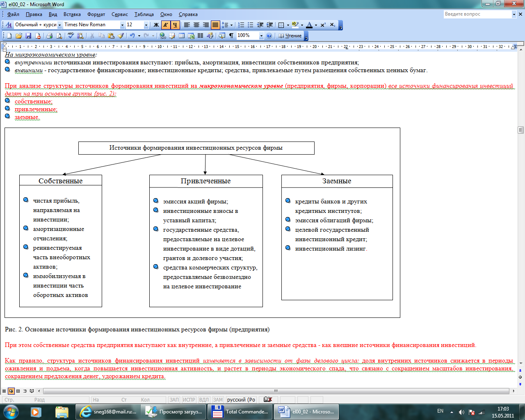Open Total Commander taskbar button
The image size is (525, 420).
(x=240, y=411)
